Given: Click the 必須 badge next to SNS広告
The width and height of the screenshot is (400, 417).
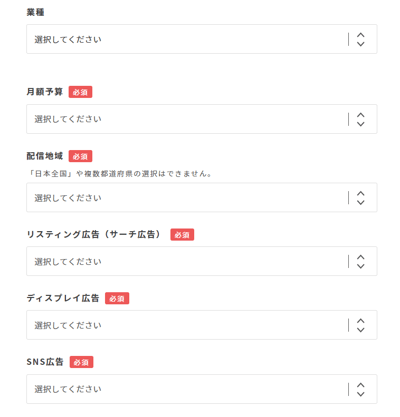Looking at the screenshot, I should tap(81, 362).
